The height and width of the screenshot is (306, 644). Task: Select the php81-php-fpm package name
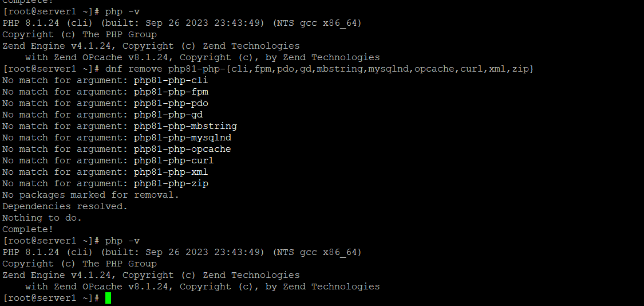171,92
